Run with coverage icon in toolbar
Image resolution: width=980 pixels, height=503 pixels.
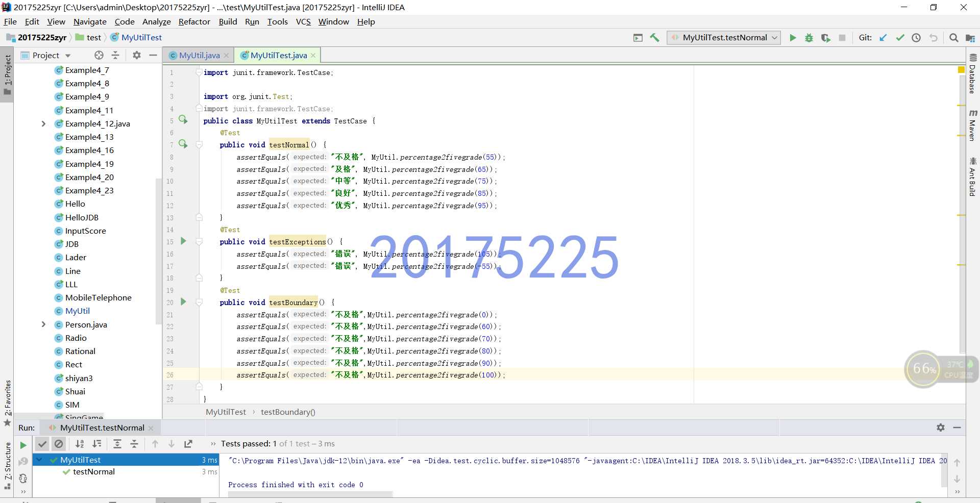pos(825,38)
